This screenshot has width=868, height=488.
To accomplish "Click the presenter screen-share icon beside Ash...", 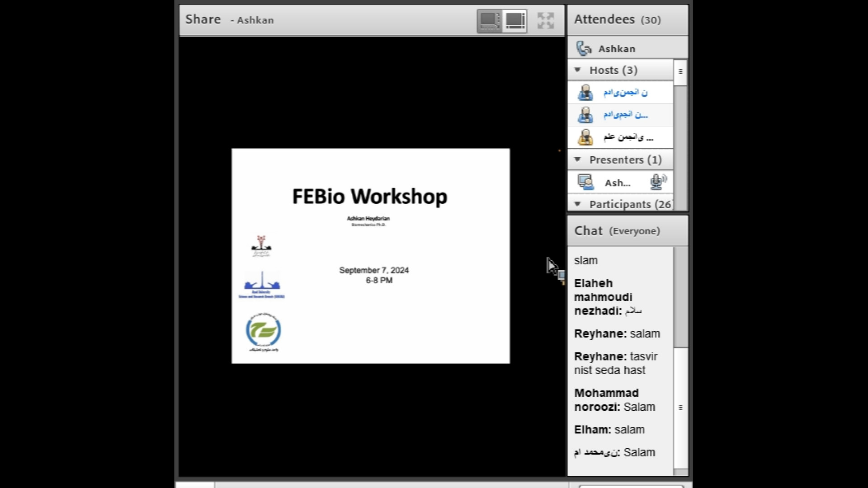I will coord(585,183).
